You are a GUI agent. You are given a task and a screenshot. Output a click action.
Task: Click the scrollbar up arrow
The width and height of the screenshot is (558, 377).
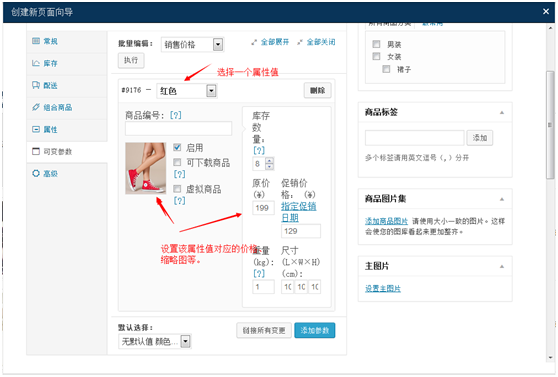(x=550, y=28)
